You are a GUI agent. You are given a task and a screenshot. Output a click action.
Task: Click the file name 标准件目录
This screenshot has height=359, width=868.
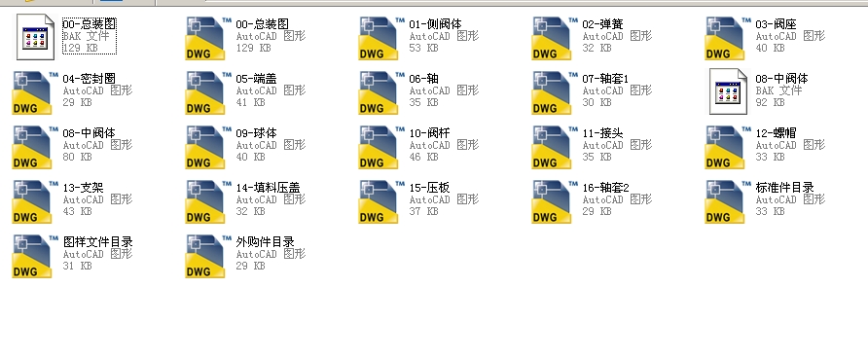tap(784, 188)
